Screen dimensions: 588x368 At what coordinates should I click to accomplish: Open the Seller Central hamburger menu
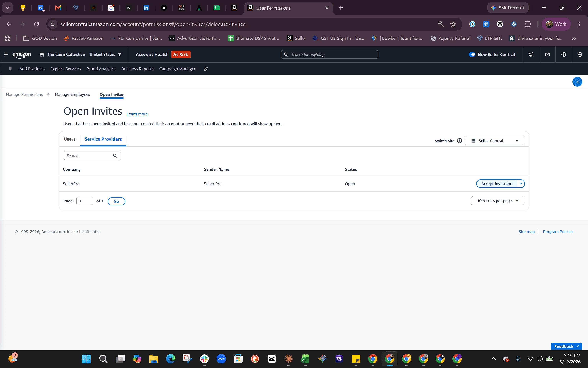pos(6,54)
